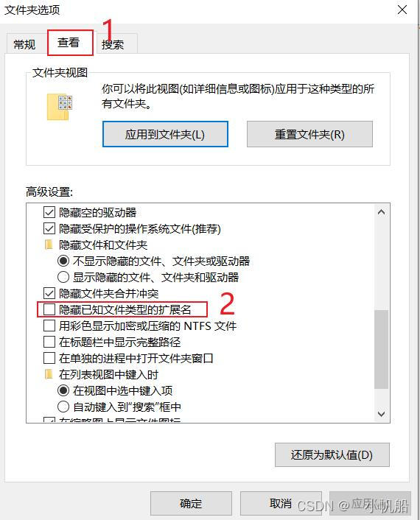Select 自动键入到"搜索"框中 radio option
Viewport: 420px width, 520px height.
click(63, 407)
